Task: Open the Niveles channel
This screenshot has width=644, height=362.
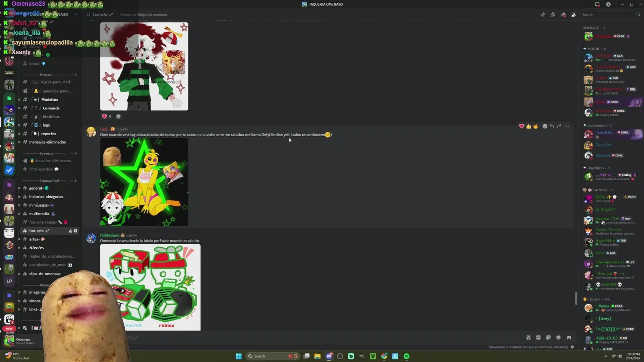Action: point(49,248)
